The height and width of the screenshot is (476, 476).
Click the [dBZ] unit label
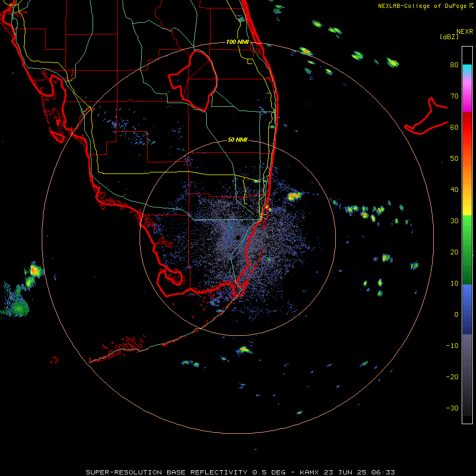pyautogui.click(x=449, y=36)
